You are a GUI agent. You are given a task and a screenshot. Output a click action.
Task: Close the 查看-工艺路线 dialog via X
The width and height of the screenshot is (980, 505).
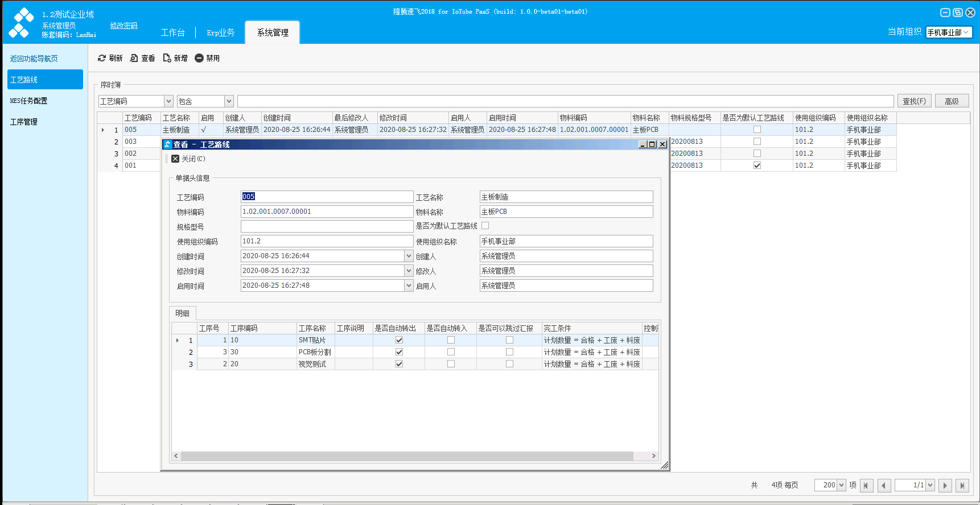point(662,144)
